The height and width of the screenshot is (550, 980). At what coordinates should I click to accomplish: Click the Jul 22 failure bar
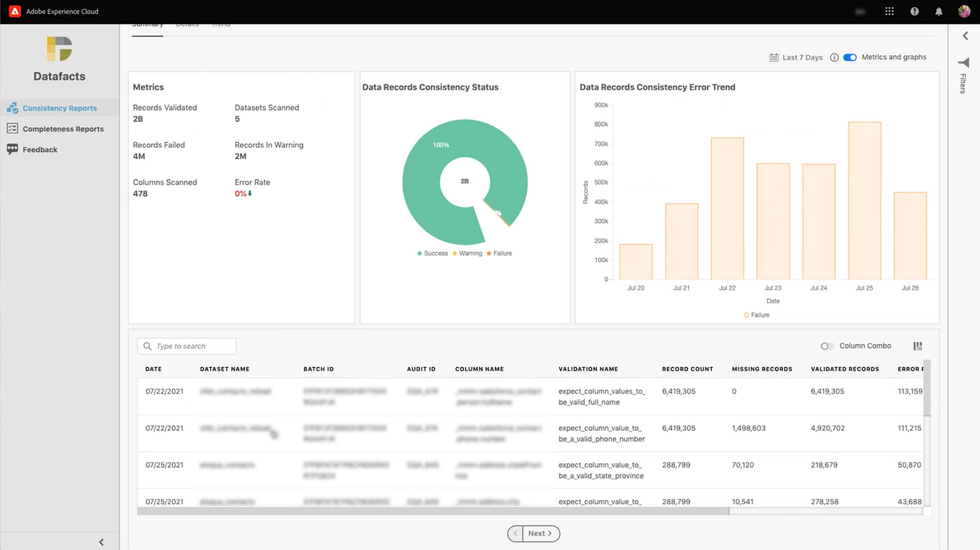(x=727, y=209)
